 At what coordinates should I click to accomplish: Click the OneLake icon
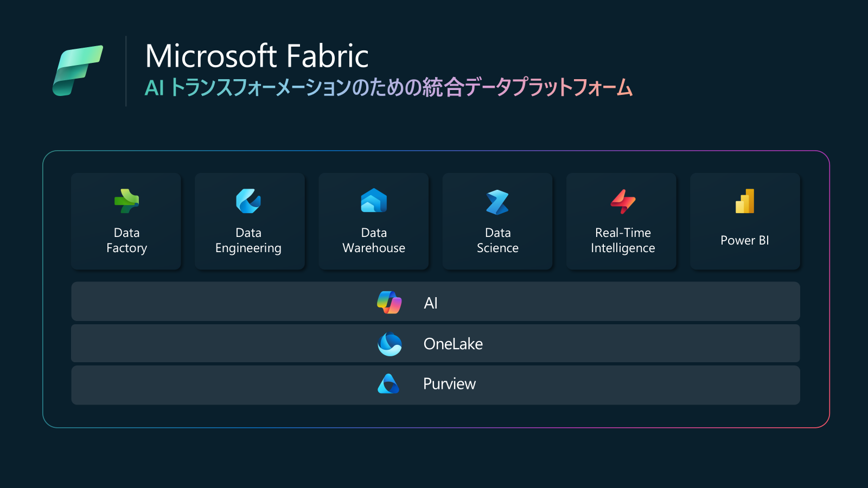click(390, 344)
